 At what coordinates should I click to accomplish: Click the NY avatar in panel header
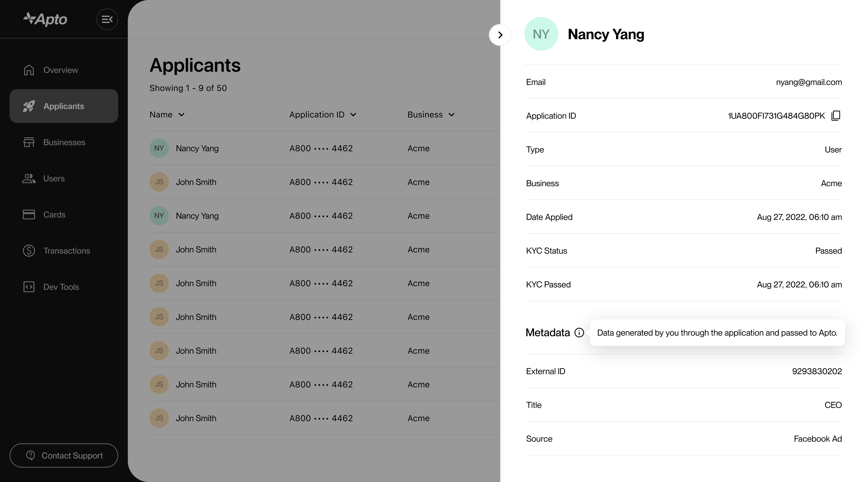541,34
